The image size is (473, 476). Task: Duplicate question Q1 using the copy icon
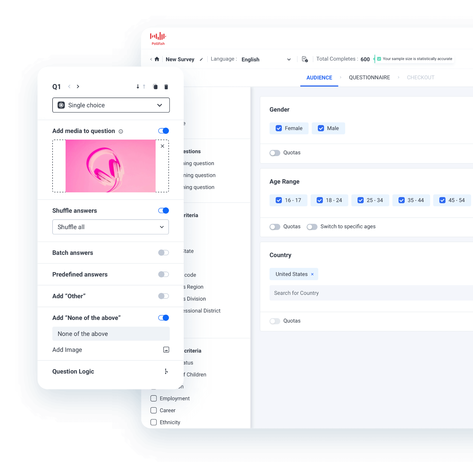click(155, 87)
